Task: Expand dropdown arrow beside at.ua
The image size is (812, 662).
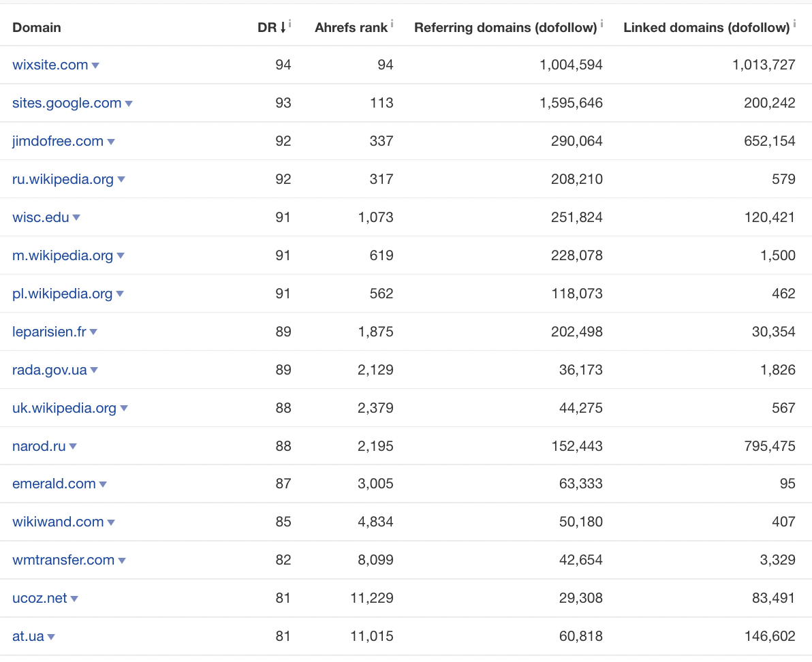Action: [51, 637]
